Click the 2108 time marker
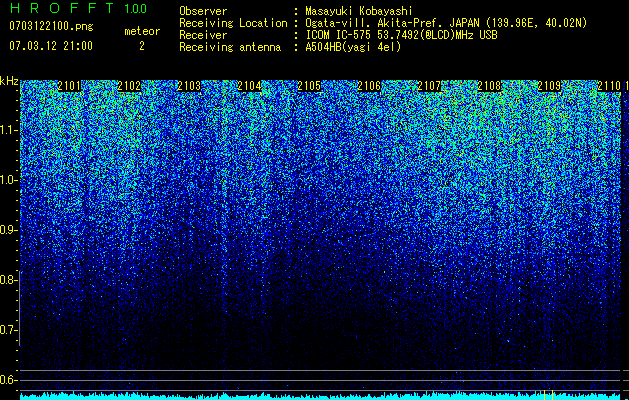 point(489,86)
